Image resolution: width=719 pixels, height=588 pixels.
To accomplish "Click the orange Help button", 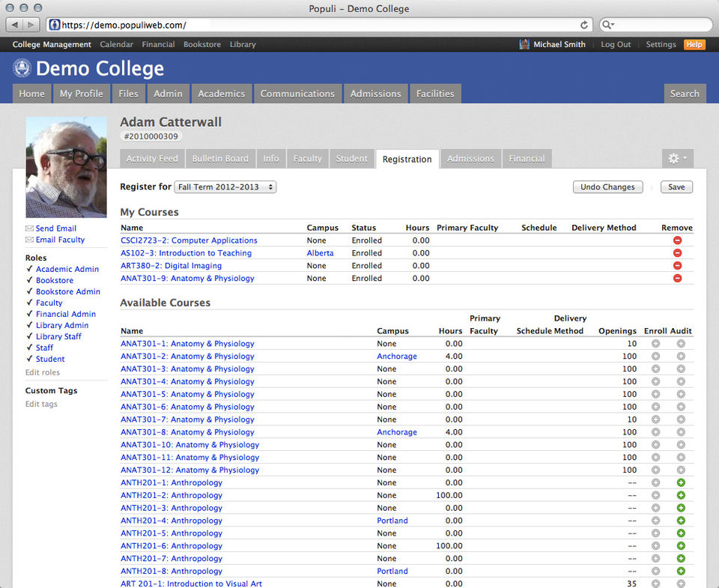I will coord(694,44).
